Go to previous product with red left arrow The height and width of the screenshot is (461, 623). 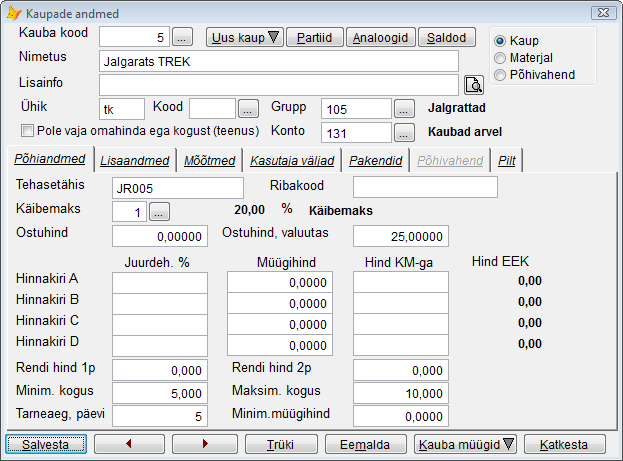click(x=129, y=444)
